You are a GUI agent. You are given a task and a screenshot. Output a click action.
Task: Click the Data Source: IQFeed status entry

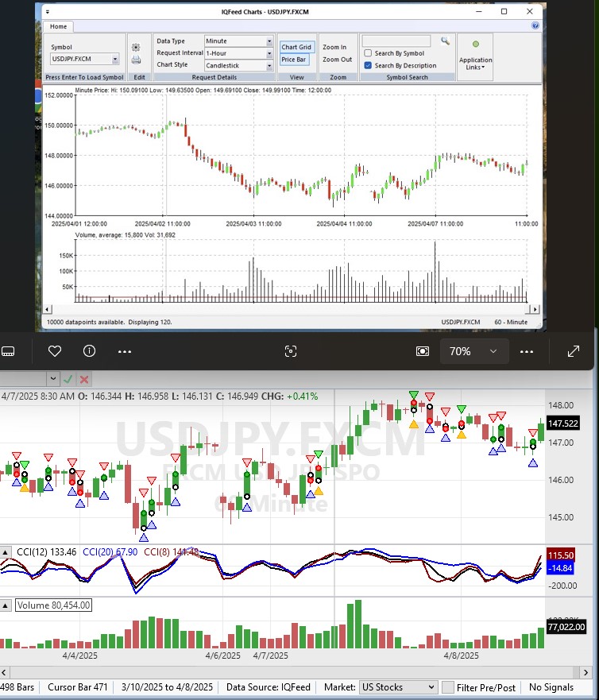pyautogui.click(x=269, y=687)
